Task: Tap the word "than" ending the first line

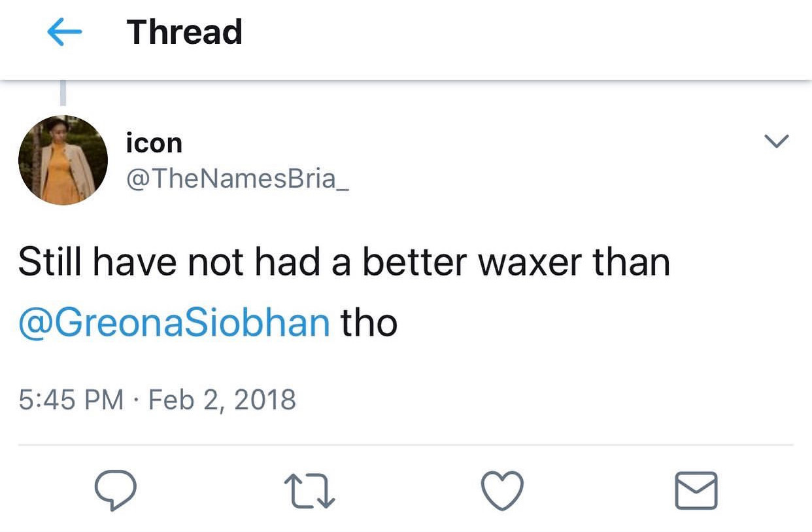Action: [631, 262]
